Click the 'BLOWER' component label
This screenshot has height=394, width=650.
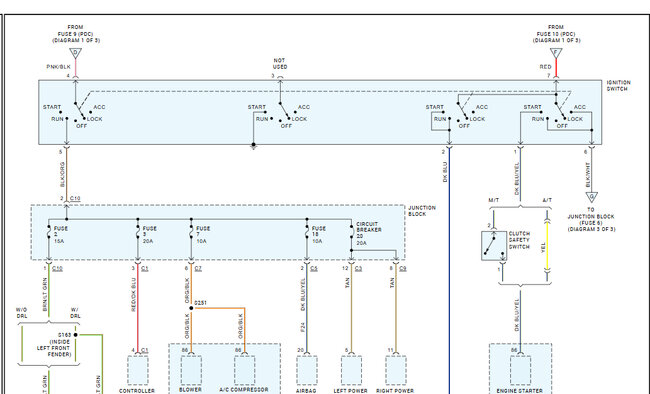point(190,390)
